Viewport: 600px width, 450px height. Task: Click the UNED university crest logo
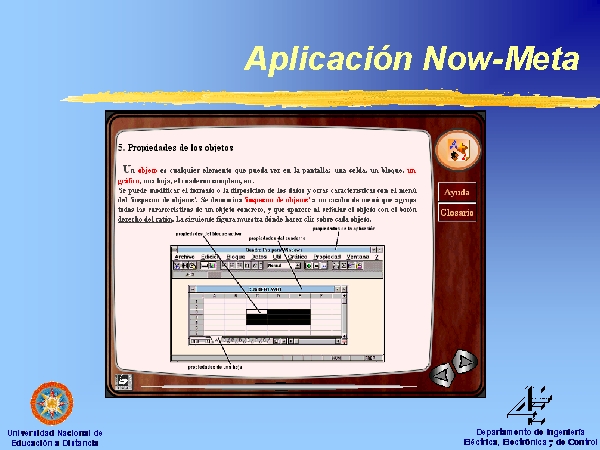coord(52,403)
